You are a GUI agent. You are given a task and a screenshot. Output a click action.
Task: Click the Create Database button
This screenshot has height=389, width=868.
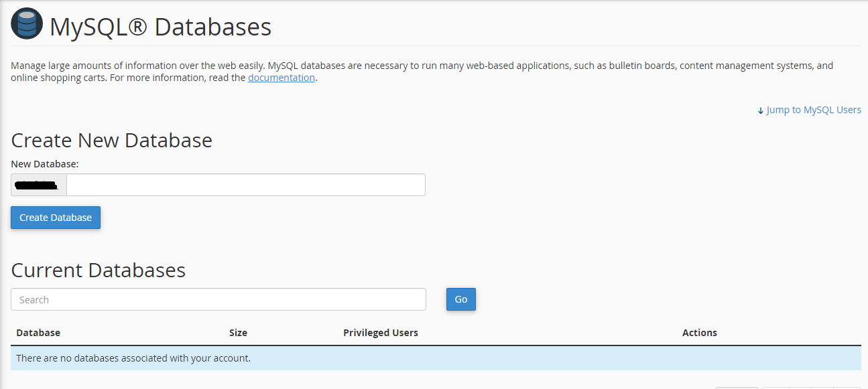coord(56,218)
